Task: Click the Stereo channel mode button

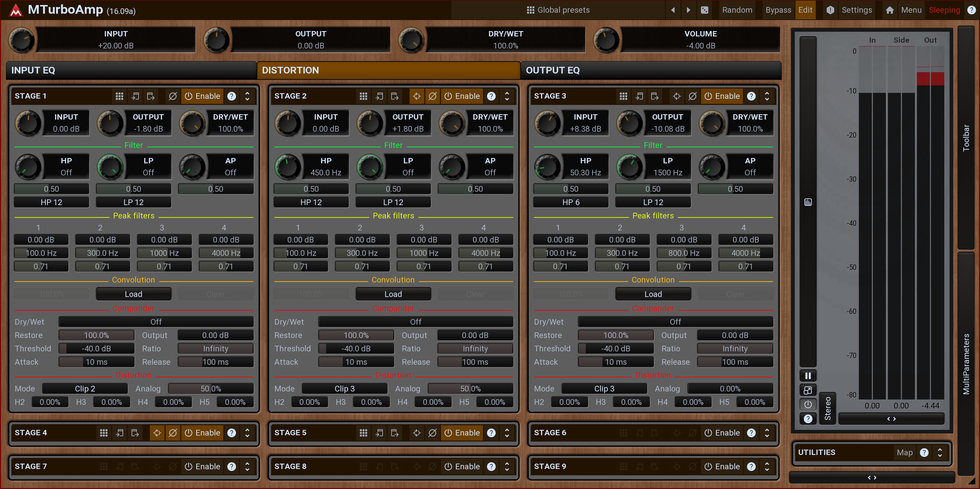Action: click(827, 409)
